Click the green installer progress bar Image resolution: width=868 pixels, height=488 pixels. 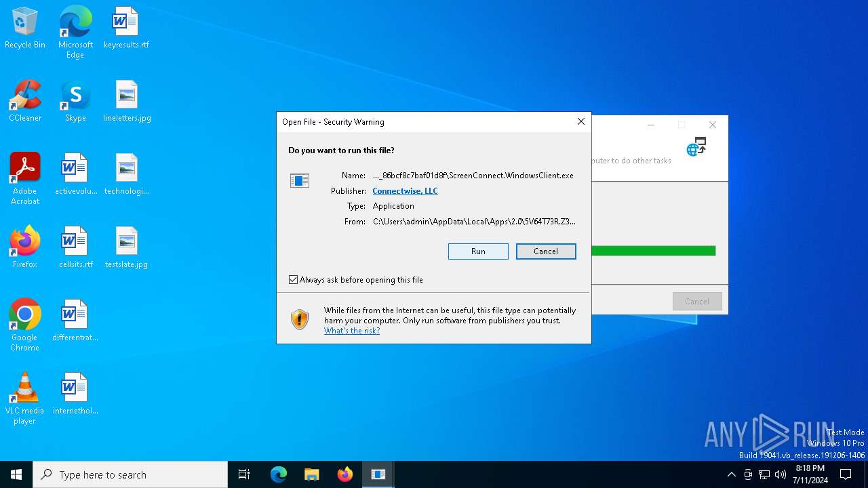tap(654, 251)
